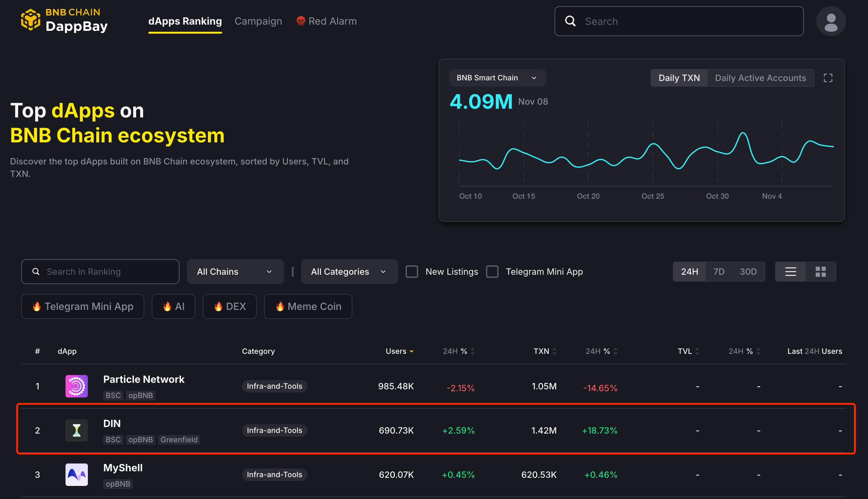Switch to grid view layout
Image resolution: width=868 pixels, height=499 pixels.
point(820,272)
